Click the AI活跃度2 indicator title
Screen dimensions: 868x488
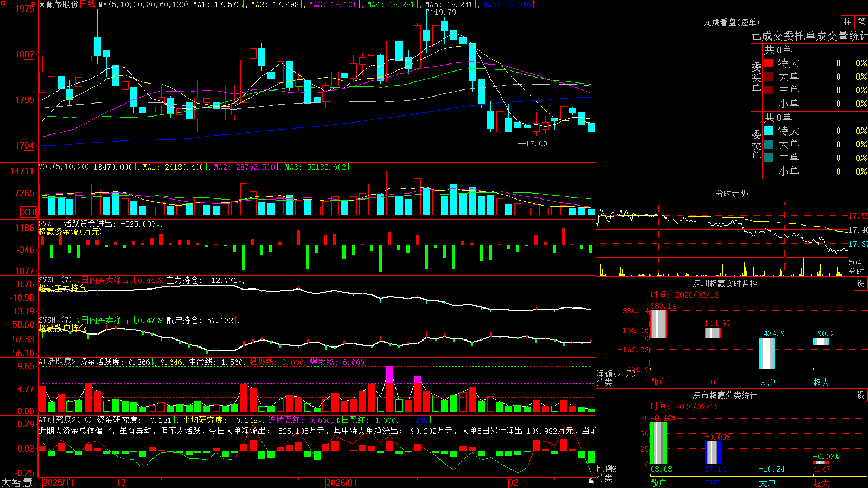(x=58, y=362)
